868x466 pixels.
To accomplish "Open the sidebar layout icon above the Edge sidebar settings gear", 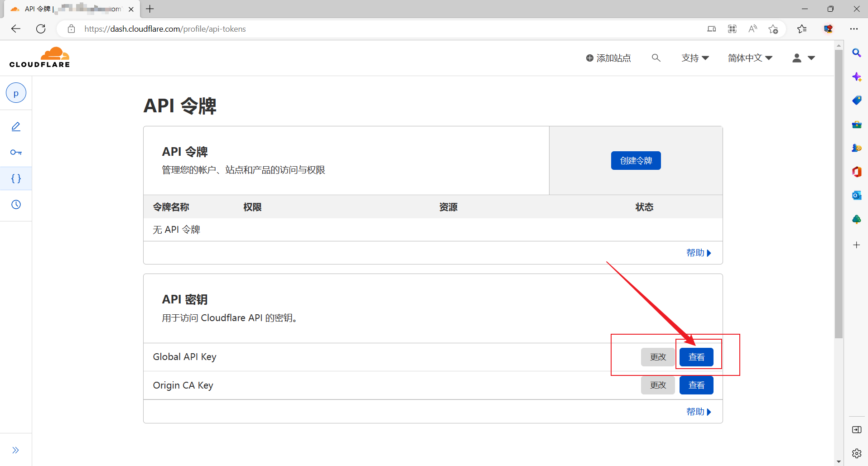I will pos(856,430).
